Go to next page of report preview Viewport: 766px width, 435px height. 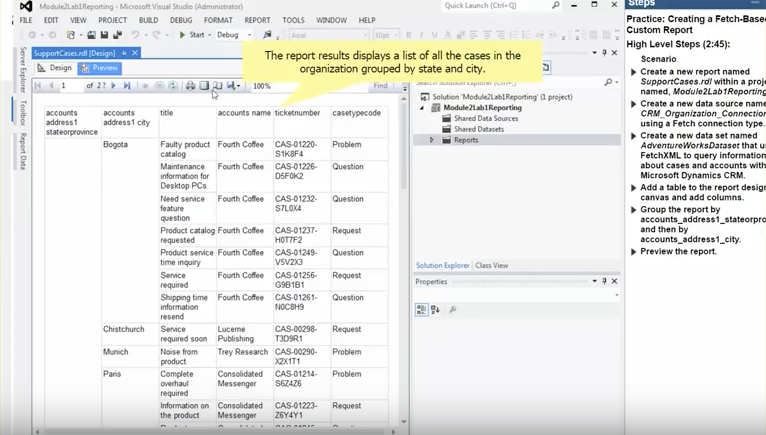(113, 86)
